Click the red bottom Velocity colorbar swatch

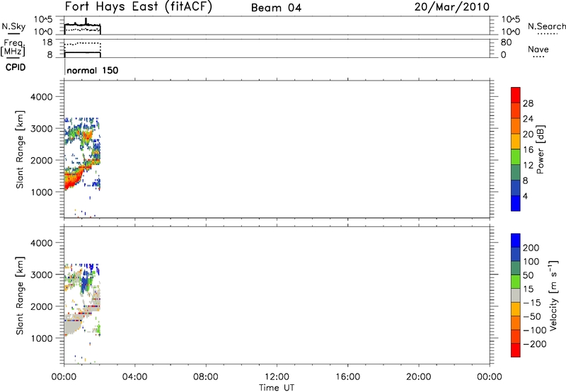(516, 350)
